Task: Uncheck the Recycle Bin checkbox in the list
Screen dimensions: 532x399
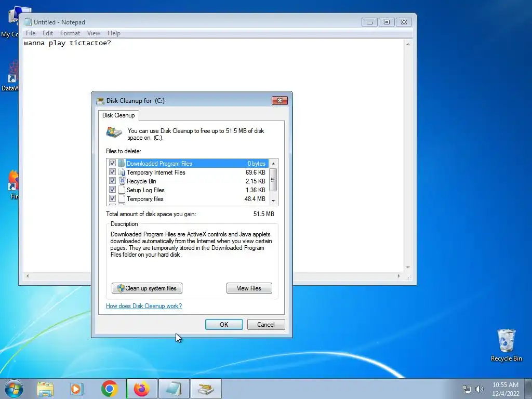Action: click(112, 181)
